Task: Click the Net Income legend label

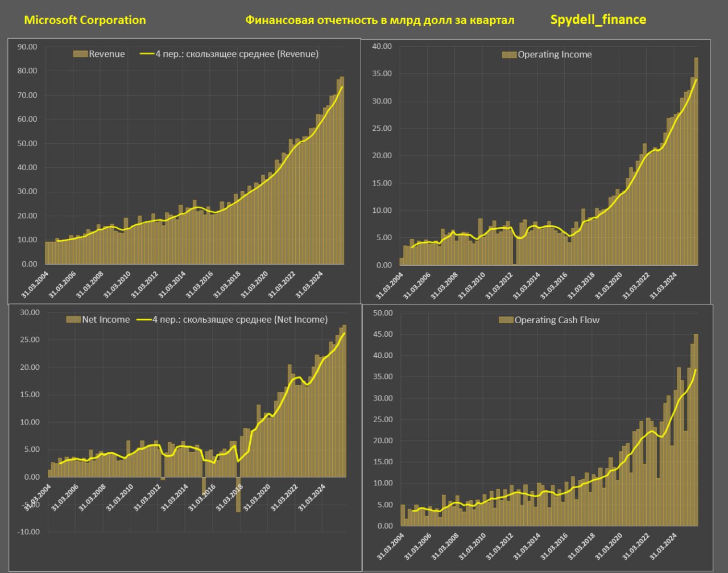Action: click(x=106, y=320)
